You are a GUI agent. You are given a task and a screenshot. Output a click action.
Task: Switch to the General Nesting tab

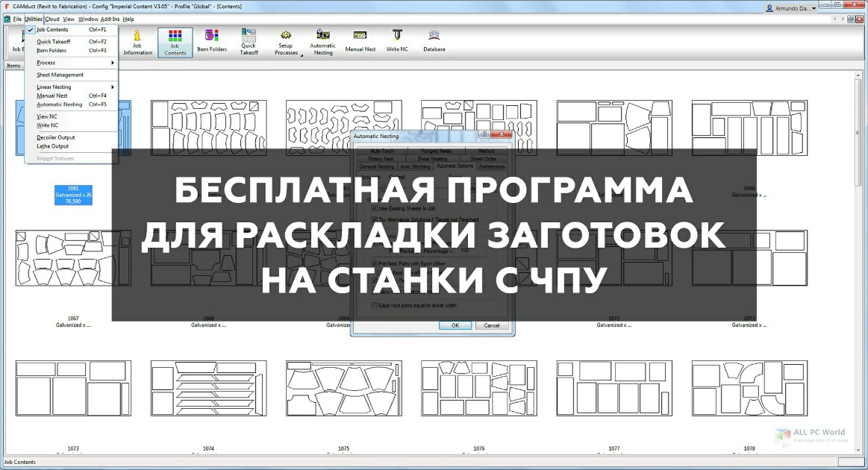click(376, 166)
